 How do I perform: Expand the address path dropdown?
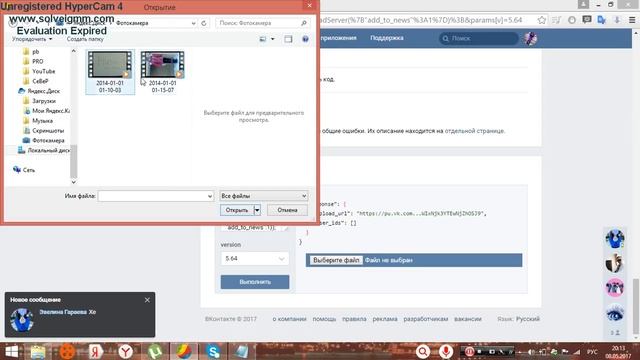193,23
